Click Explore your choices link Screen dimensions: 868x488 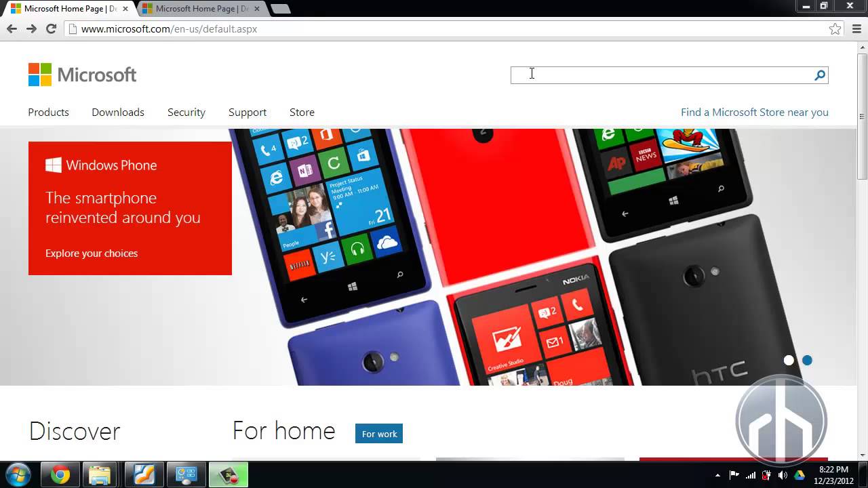pos(92,253)
